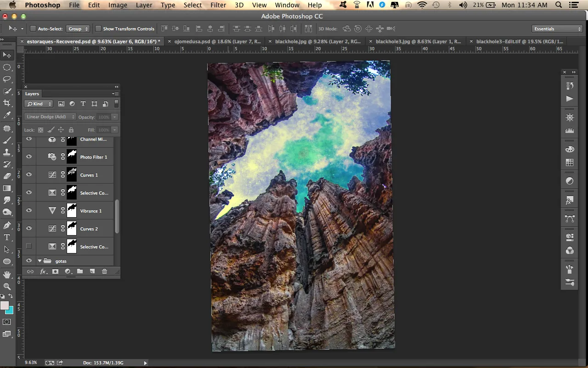Select the Clone Stamp tool
The height and width of the screenshot is (368, 588).
(7, 152)
